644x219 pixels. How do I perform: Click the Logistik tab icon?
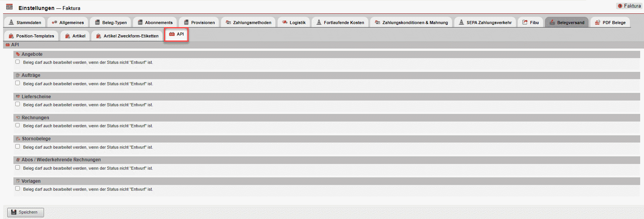click(285, 23)
